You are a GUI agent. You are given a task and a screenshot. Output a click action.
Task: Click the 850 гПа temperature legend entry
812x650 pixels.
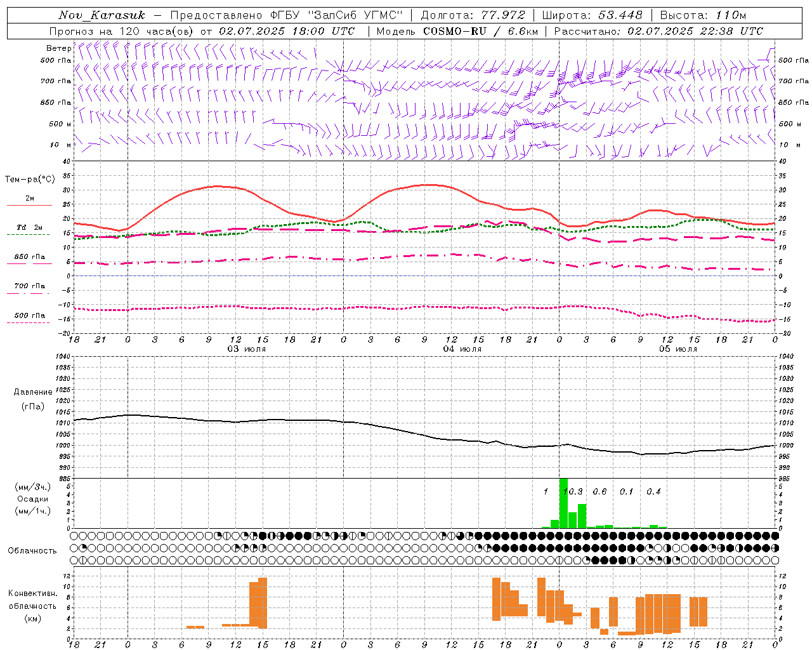30,257
